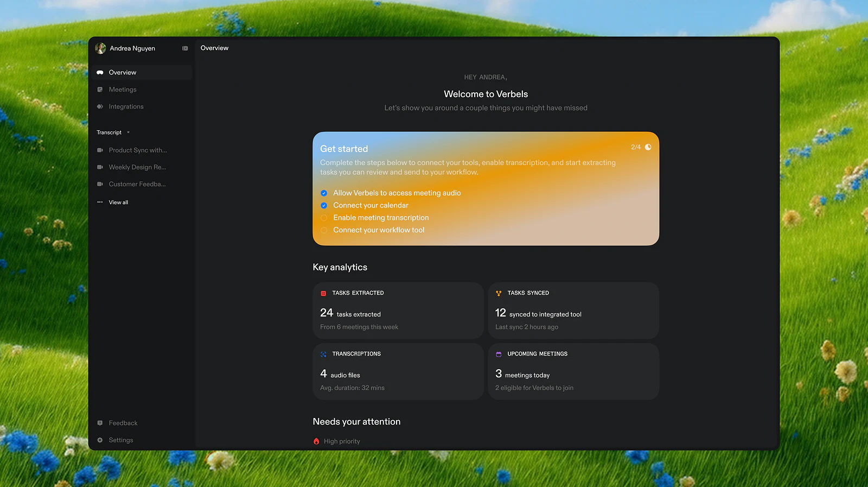Screen dimensions: 868x487
Task: Click the Tasks Extracted red icon
Action: pos(323,293)
